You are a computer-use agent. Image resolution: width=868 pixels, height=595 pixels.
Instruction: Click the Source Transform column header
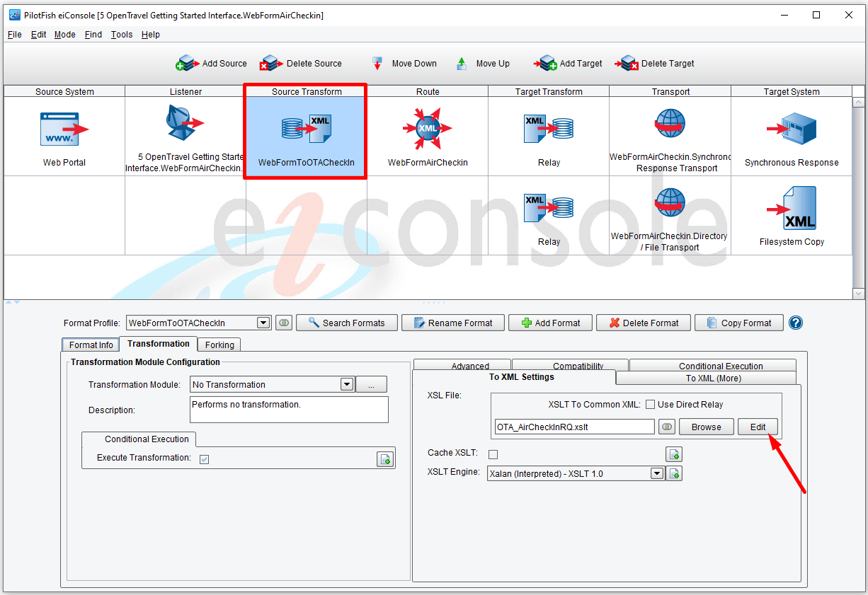pos(307,91)
